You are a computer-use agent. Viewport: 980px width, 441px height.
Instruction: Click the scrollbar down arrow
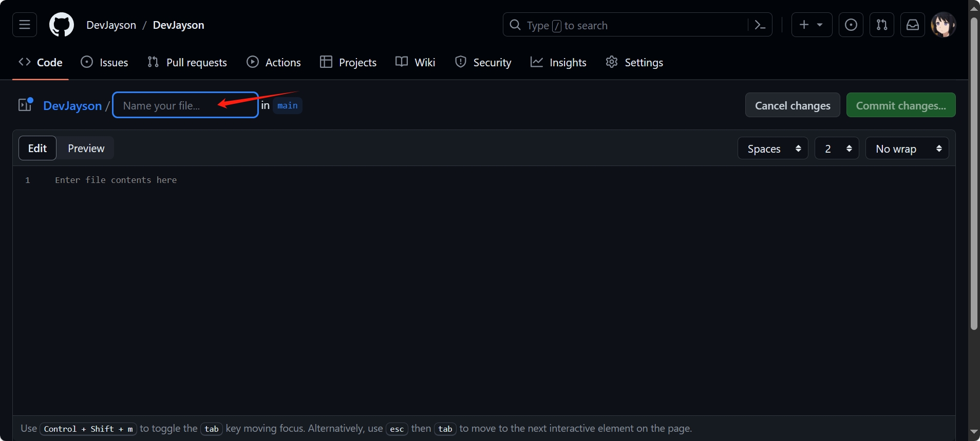[x=974, y=432]
